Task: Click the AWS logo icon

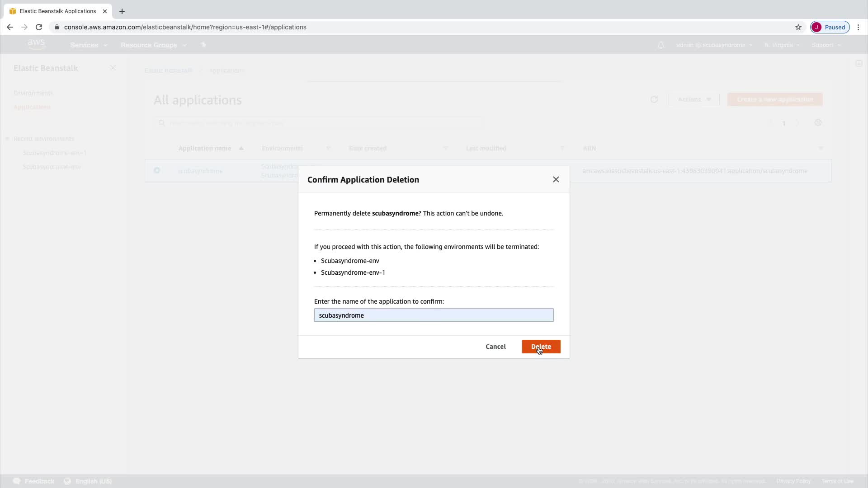Action: tap(36, 44)
